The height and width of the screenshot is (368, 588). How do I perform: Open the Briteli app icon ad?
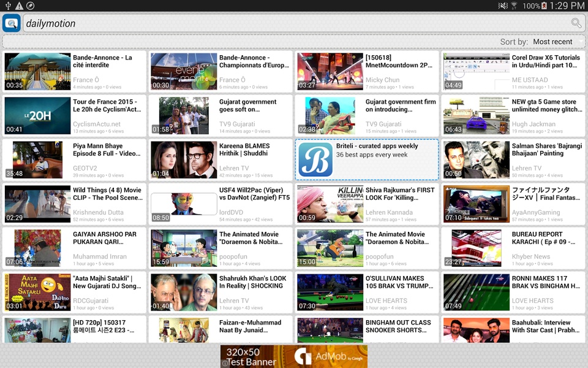click(x=316, y=159)
